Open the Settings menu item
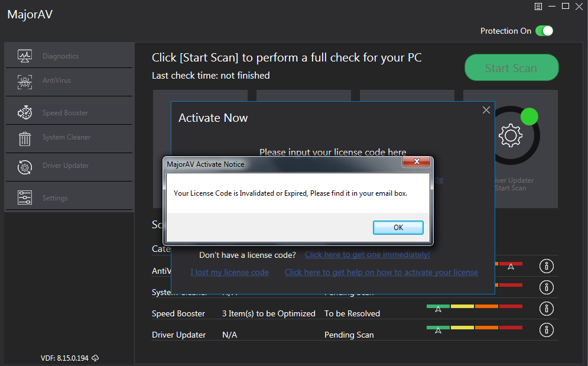This screenshot has width=588, height=366. coord(69,196)
